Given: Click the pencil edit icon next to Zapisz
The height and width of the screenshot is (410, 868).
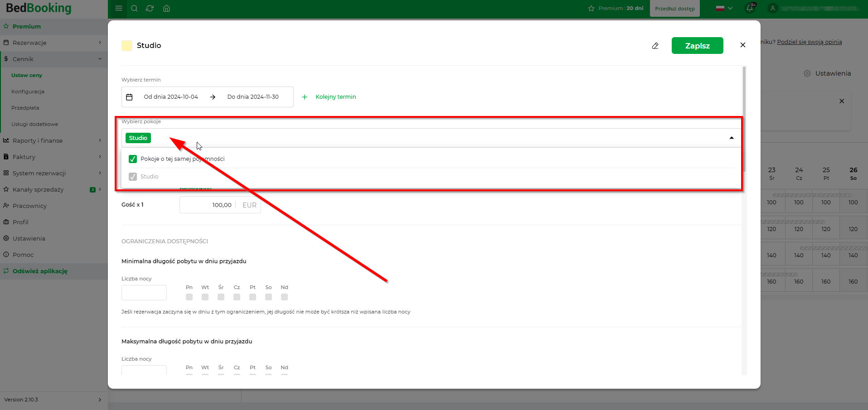Looking at the screenshot, I should [655, 46].
